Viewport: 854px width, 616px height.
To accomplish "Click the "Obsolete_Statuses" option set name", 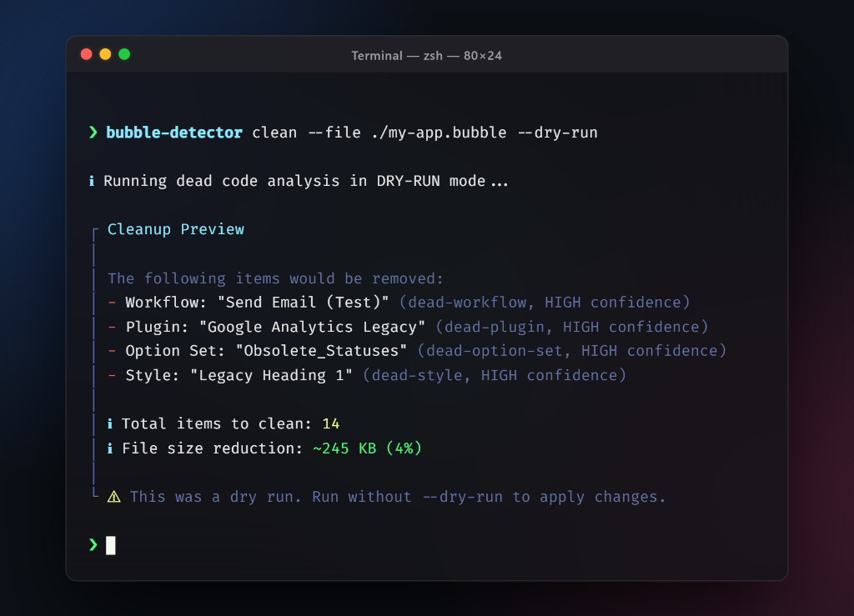I will (321, 351).
